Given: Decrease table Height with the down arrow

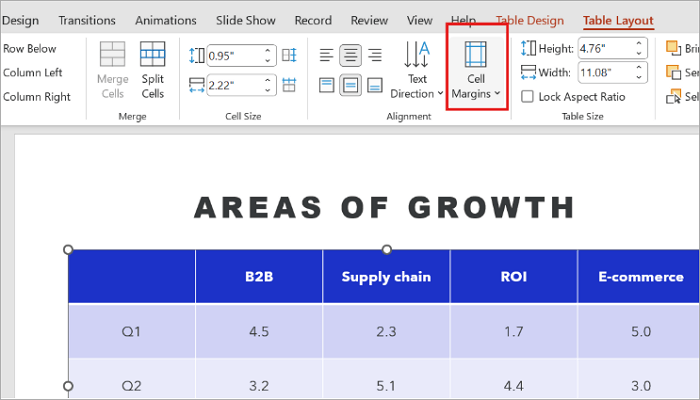Looking at the screenshot, I should coord(639,53).
